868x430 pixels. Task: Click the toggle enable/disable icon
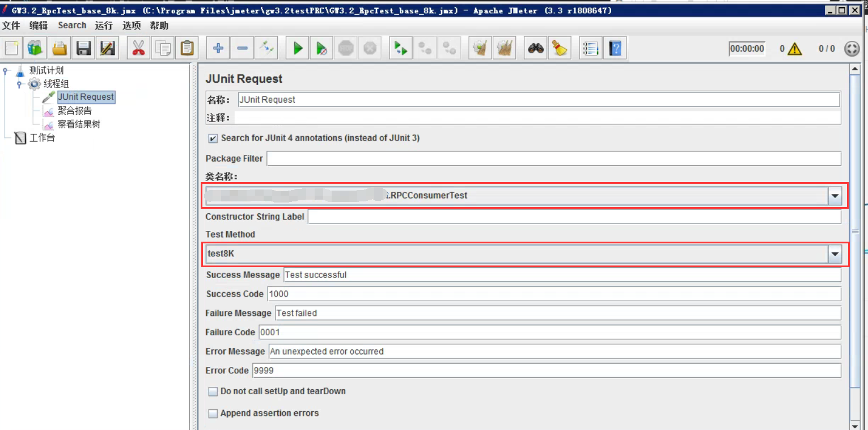click(x=266, y=49)
